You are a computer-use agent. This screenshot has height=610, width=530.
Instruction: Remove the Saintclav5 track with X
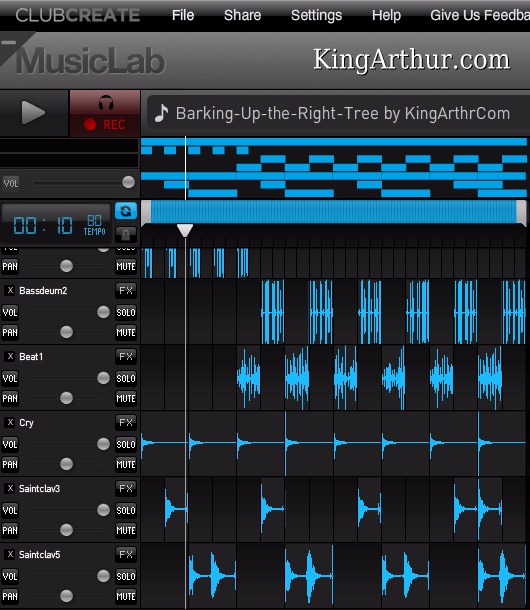[x=10, y=555]
